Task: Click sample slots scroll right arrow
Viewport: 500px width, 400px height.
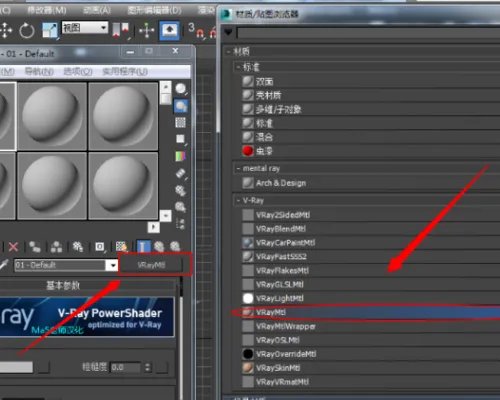Action: click(153, 227)
